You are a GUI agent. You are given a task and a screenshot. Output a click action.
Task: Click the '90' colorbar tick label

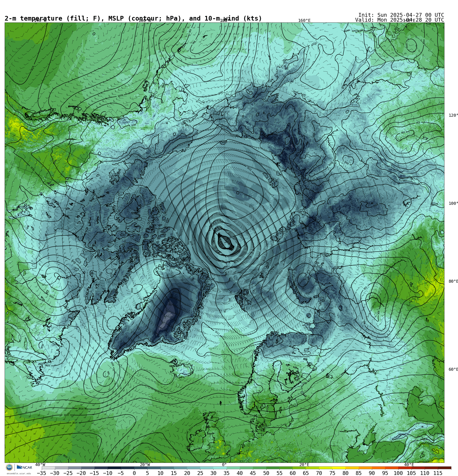pyautogui.click(x=372, y=473)
